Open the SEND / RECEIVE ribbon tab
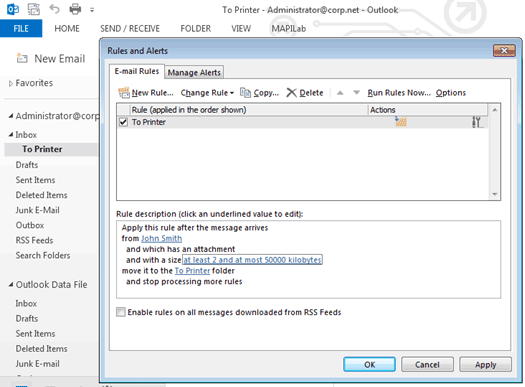This screenshot has width=525, height=387. tap(130, 28)
